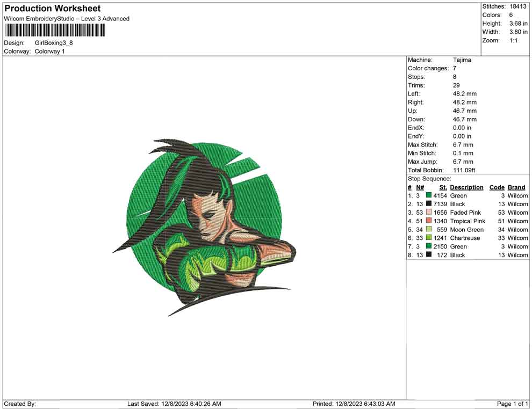Click stitch count '4154' in stop 1
532x409 pixels.
click(x=440, y=195)
